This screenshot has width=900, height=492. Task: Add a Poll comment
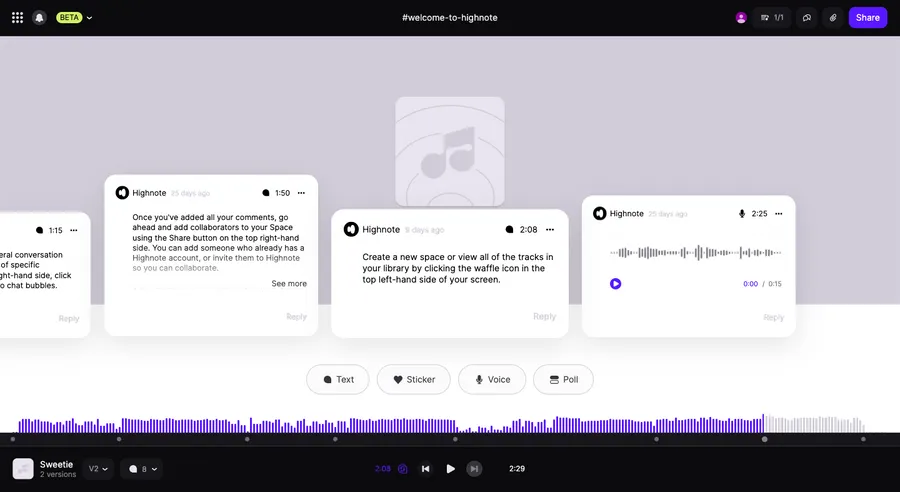(x=563, y=379)
